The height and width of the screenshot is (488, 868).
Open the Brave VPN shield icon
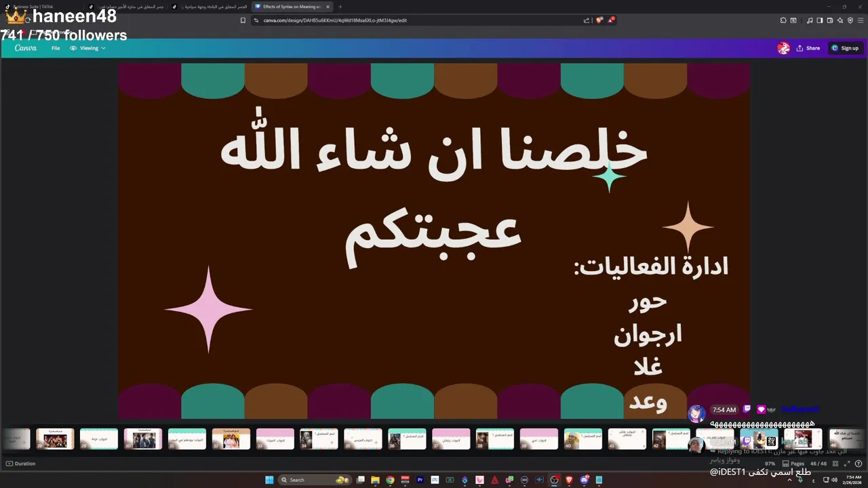850,20
